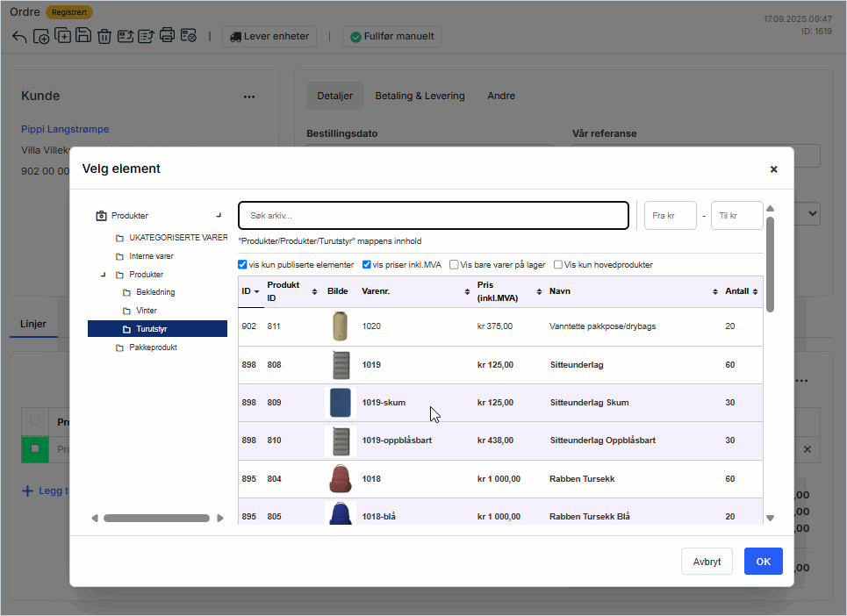This screenshot has height=616, width=847.
Task: Select the Vinter folder in tree
Action: 147,311
